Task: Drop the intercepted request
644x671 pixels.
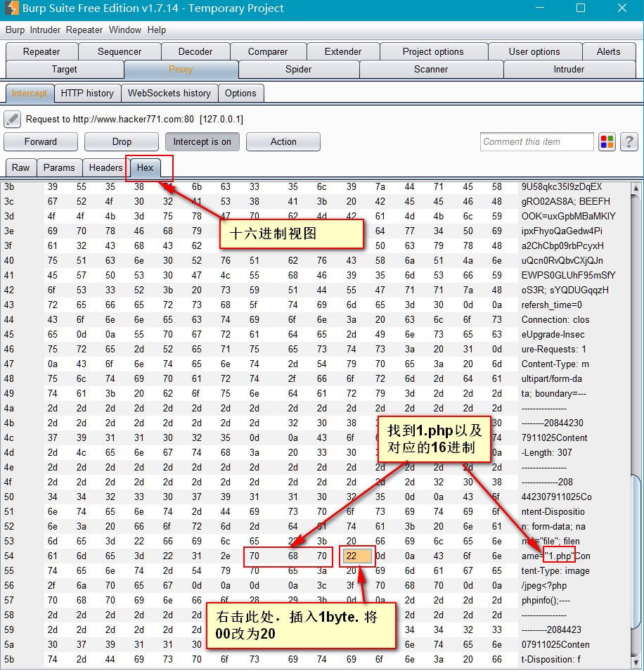Action: tap(122, 141)
